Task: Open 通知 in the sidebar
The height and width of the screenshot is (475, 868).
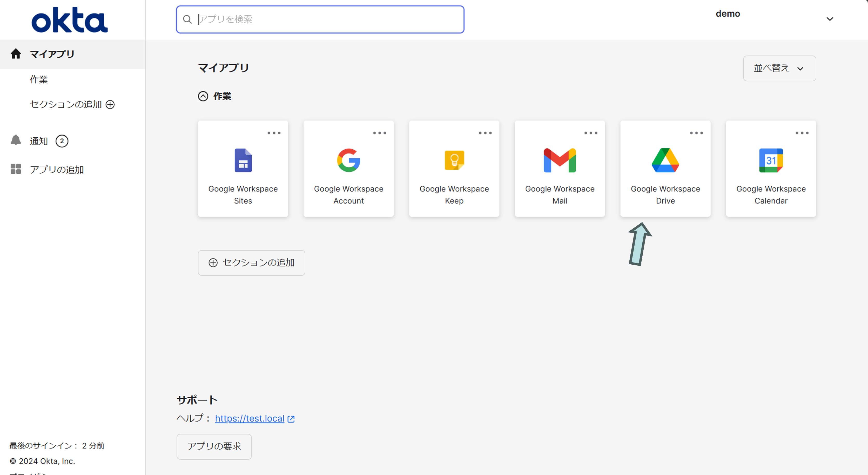Action: [39, 141]
